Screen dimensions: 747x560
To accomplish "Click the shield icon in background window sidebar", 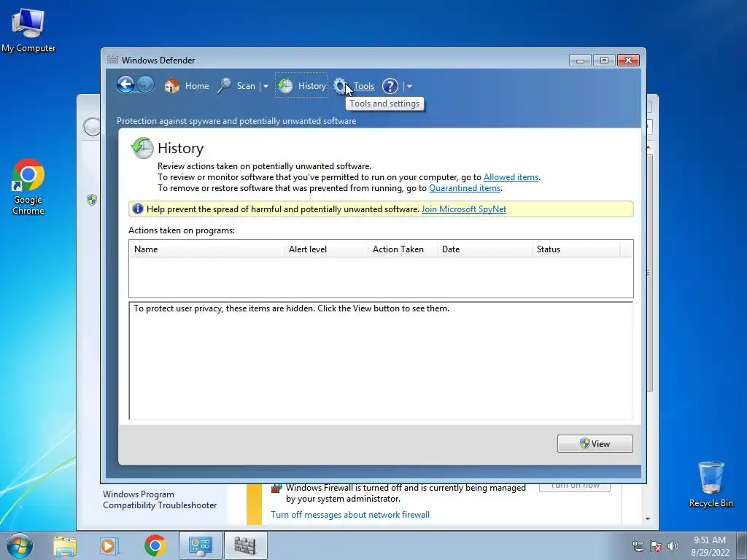I will 92,200.
